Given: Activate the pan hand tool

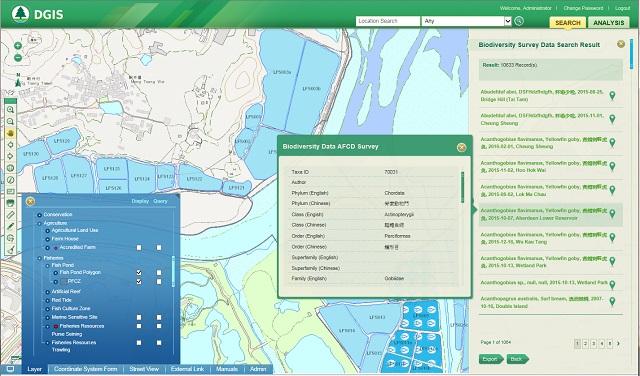Looking at the screenshot, I should click(x=11, y=133).
